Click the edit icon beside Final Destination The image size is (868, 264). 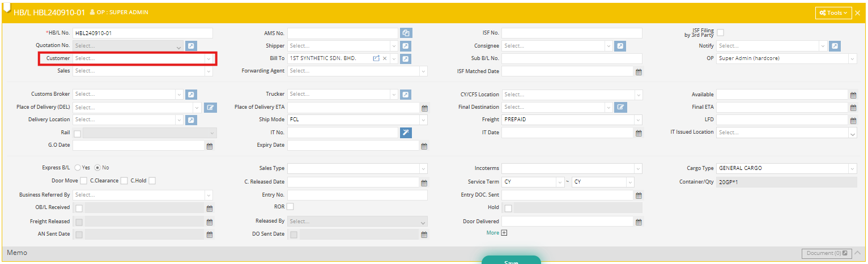[620, 107]
